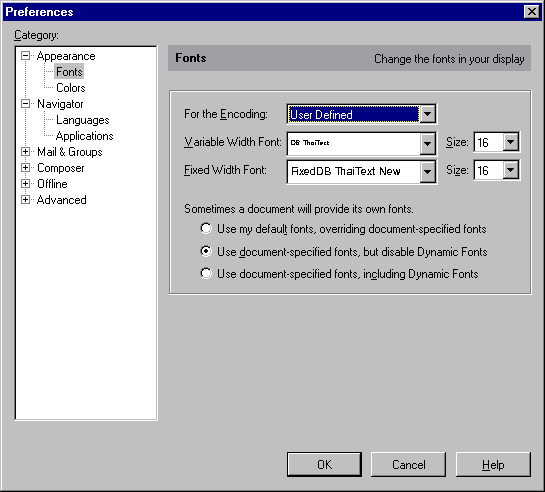Click the OK button
The width and height of the screenshot is (545, 492).
tap(324, 464)
